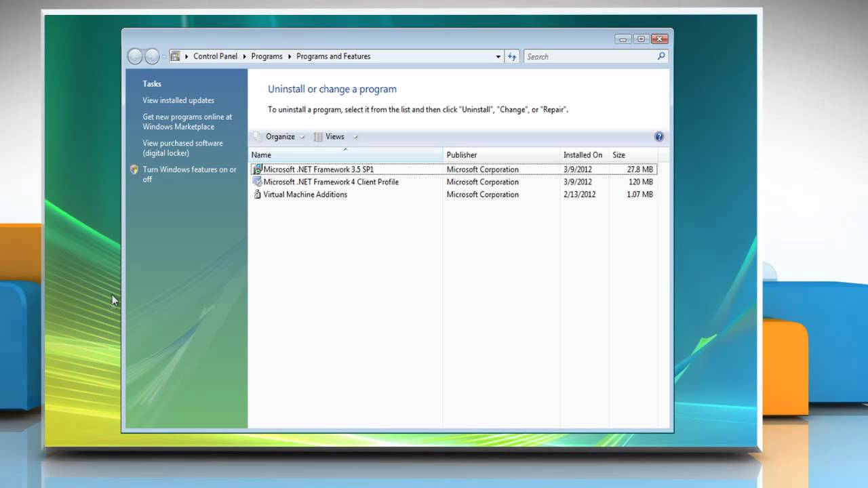Click the .NET Framework 4 Client Profile icon
868x488 pixels.
(x=257, y=182)
